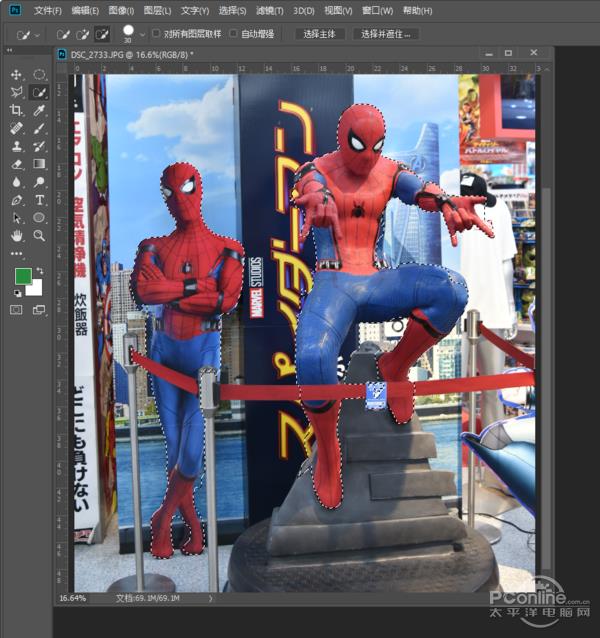Image resolution: width=600 pixels, height=638 pixels.
Task: Select the Ellipse shape tool
Action: coord(39,218)
